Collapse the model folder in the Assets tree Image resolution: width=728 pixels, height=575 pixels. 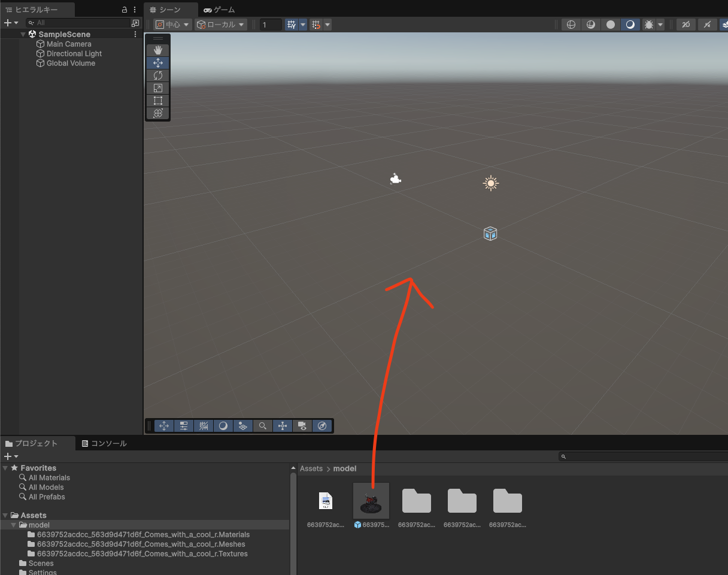13,525
